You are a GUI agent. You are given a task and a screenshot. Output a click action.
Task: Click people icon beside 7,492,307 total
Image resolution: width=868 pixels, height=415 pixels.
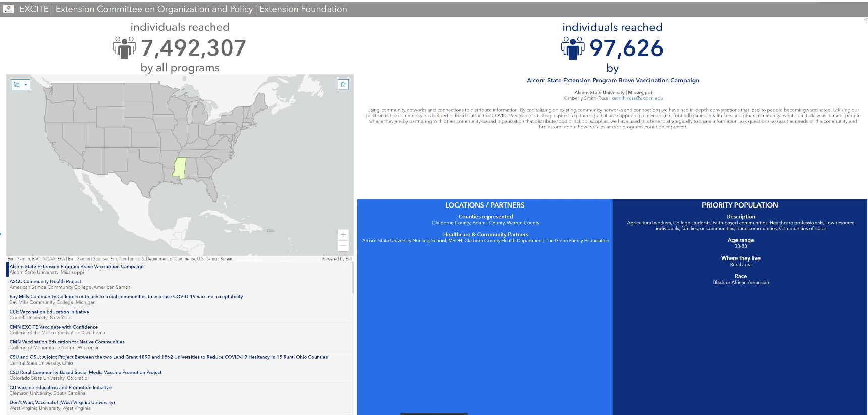(x=124, y=48)
